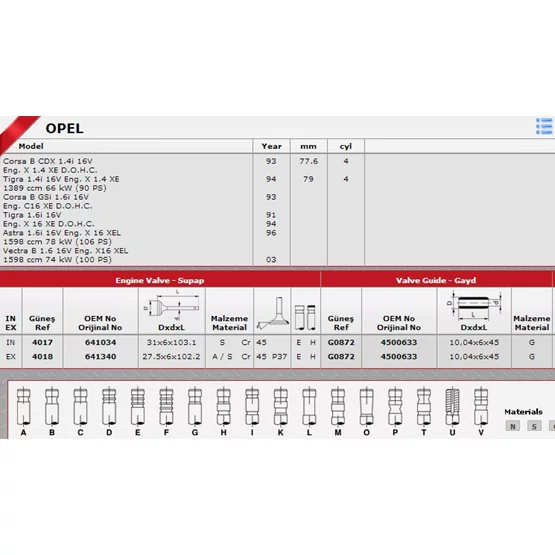Click the Materials legend label
This screenshot has height=555, width=555.
click(x=523, y=412)
